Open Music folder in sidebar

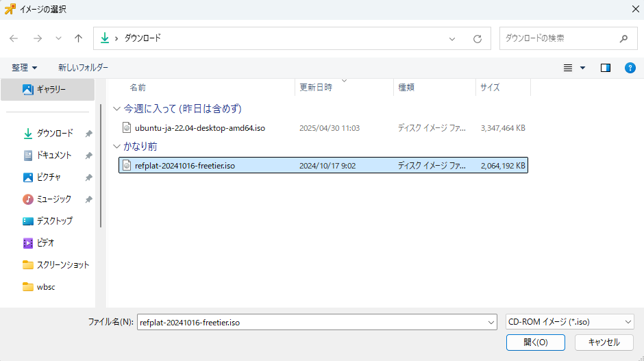(53, 199)
